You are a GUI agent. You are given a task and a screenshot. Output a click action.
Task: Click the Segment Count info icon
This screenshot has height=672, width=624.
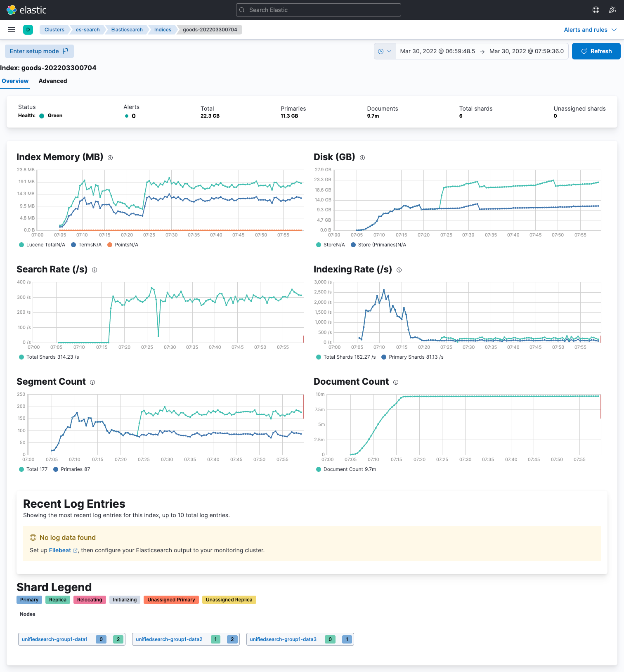coord(92,382)
